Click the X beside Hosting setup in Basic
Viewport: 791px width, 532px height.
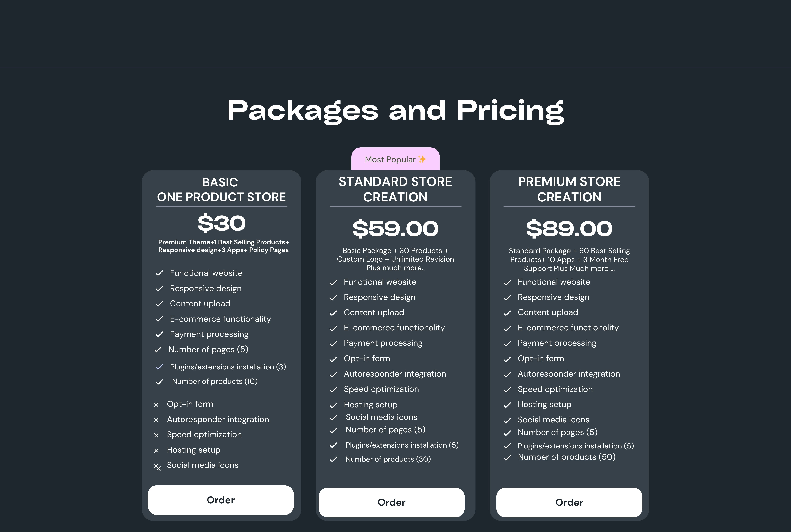coord(156,450)
